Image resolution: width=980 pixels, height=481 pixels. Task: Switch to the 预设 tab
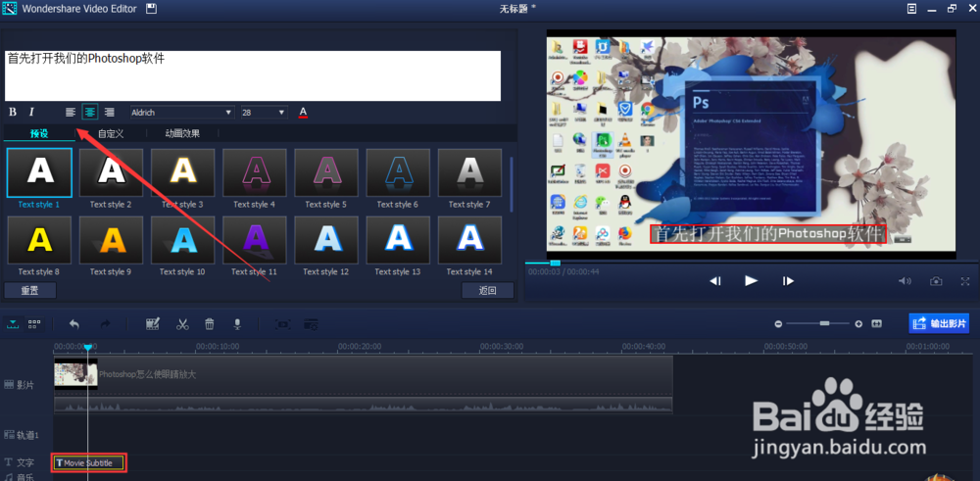tap(39, 133)
